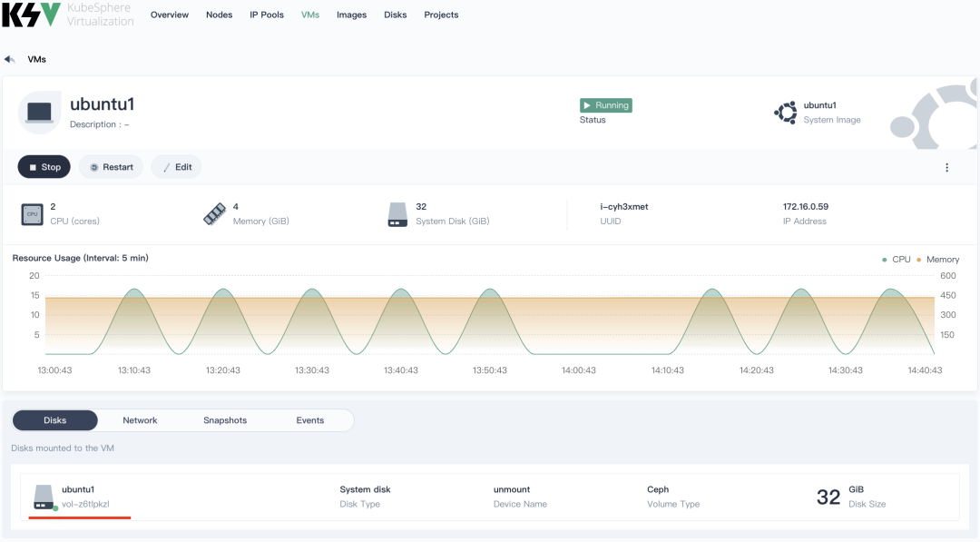Toggle CPU series in chart legend
The image size is (980, 542).
tap(896, 260)
